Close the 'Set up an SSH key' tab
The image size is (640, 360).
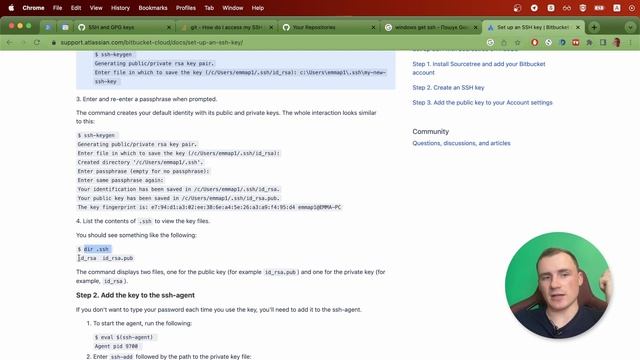(x=578, y=27)
